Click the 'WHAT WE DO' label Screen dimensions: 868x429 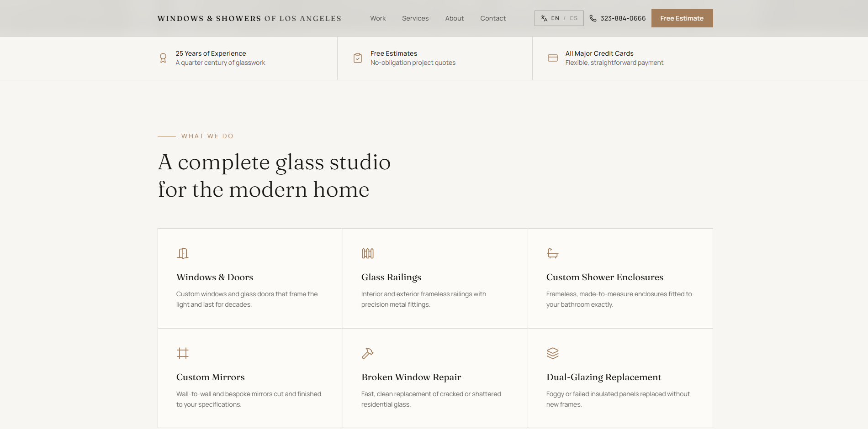click(x=207, y=136)
